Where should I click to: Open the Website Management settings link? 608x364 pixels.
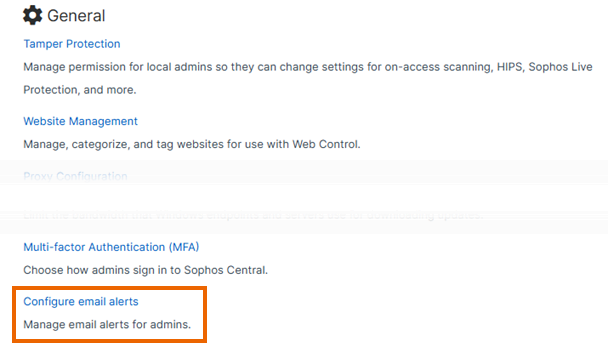[80, 121]
